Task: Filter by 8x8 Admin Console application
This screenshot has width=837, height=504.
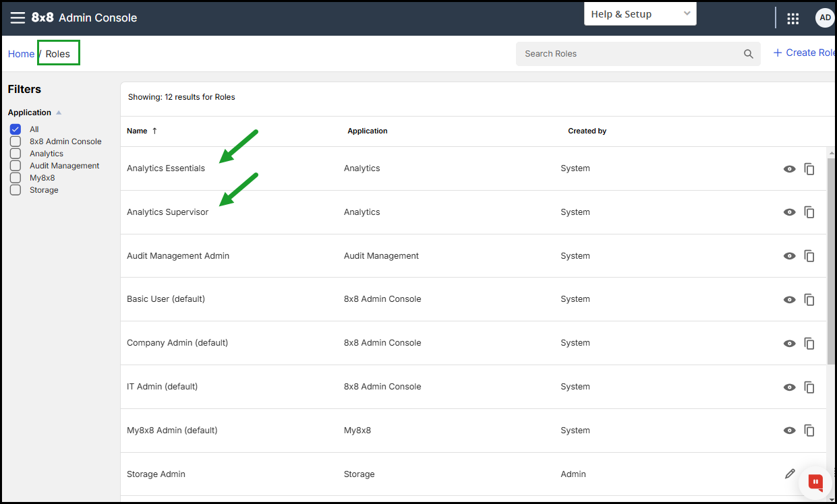Action: [15, 141]
